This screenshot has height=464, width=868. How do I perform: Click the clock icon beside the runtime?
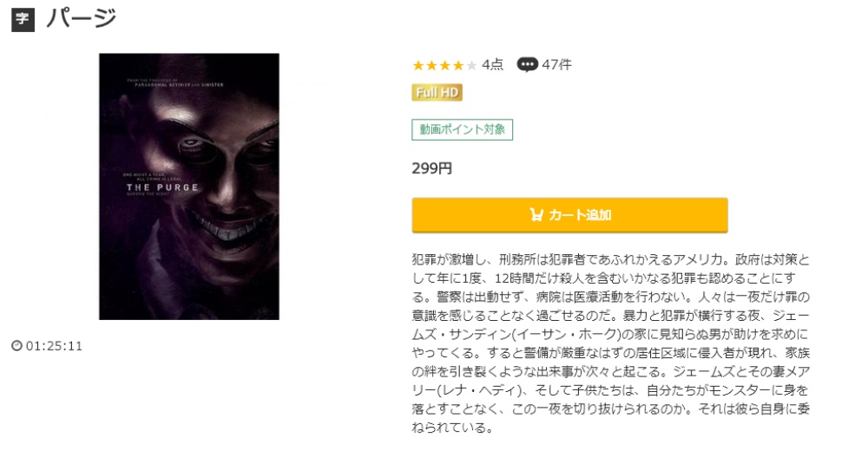pos(17,346)
